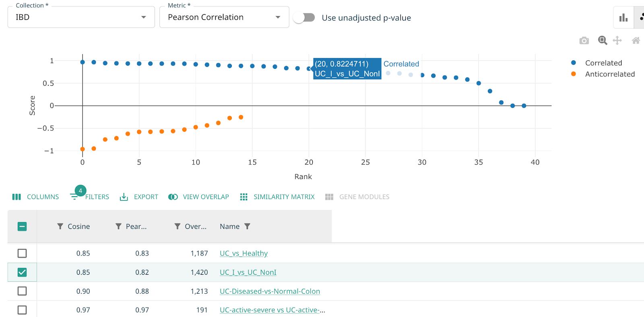Viewport: 644px width, 317px height.
Task: Click the Overlap value 1,420
Action: tap(199, 272)
